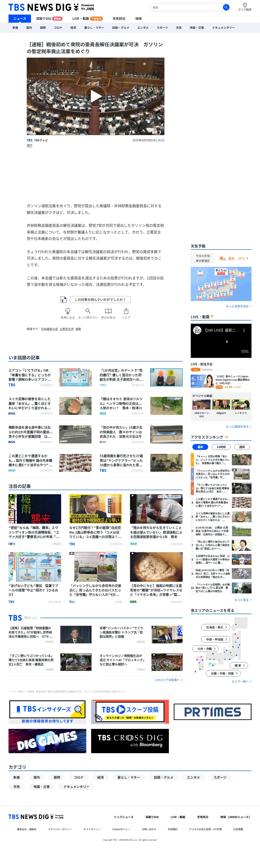This screenshot has height=868, width=260.
Task: Open the 九州・沖縄 area news
Action: tap(206, 649)
